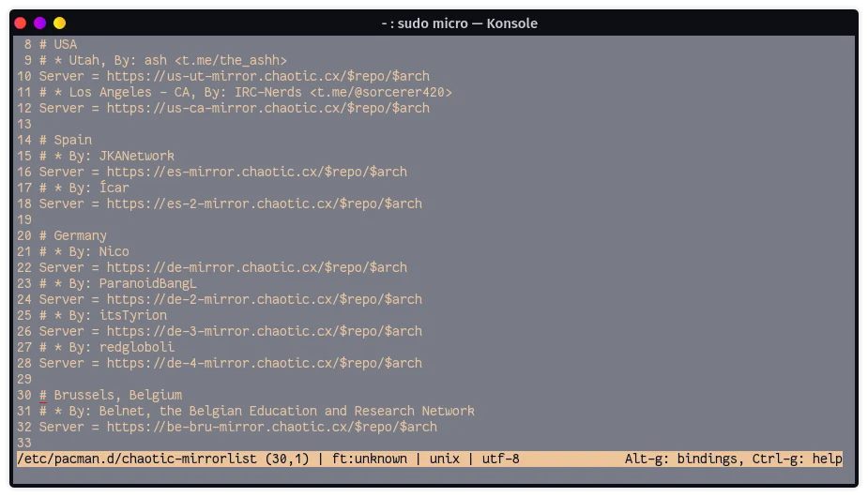Click the '# Germany' comment line
The image size is (868, 497).
(72, 235)
